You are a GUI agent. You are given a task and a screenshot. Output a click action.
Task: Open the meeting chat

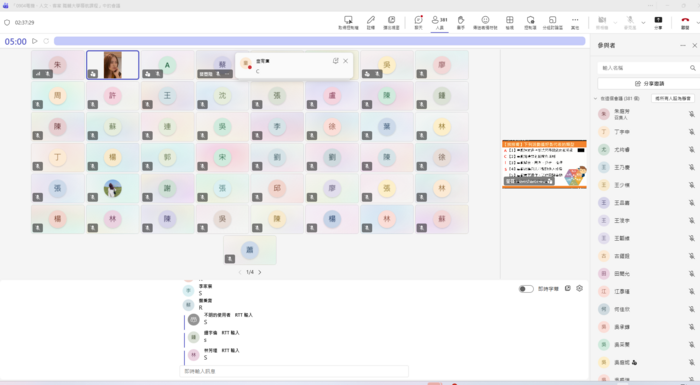pos(418,22)
